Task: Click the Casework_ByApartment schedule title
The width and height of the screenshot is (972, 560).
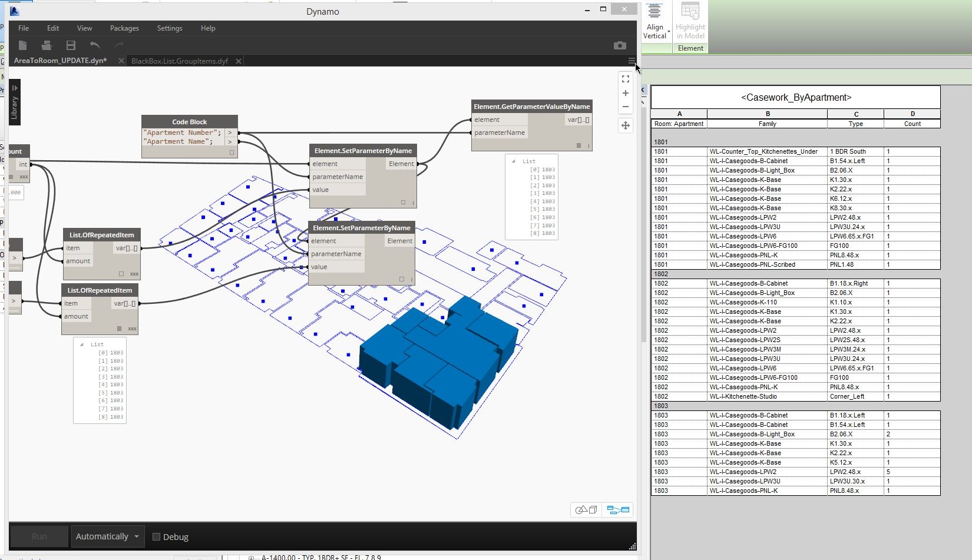Action: point(796,97)
